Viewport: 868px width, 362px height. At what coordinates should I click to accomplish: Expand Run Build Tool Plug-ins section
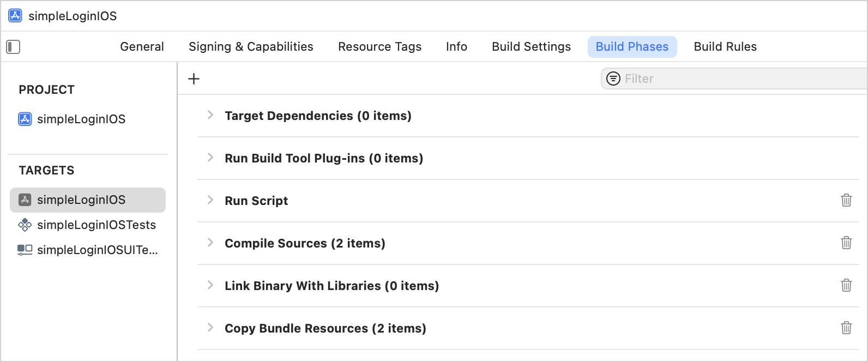(x=210, y=158)
